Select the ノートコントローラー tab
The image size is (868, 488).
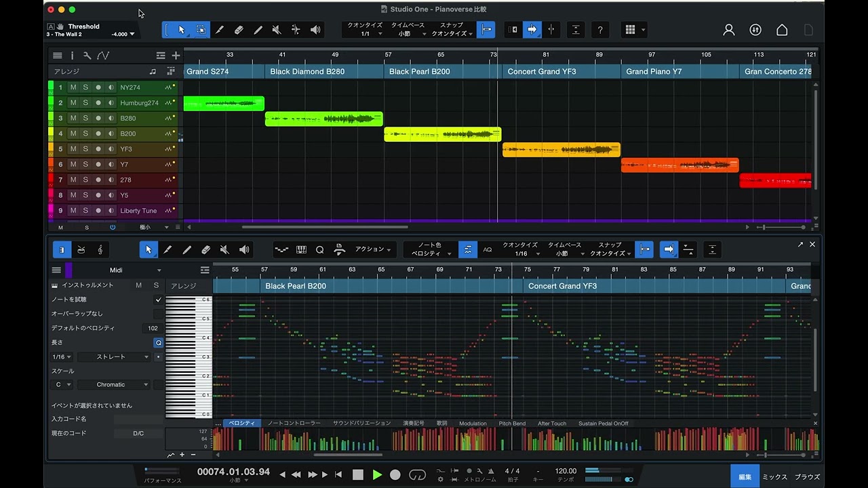(x=294, y=424)
